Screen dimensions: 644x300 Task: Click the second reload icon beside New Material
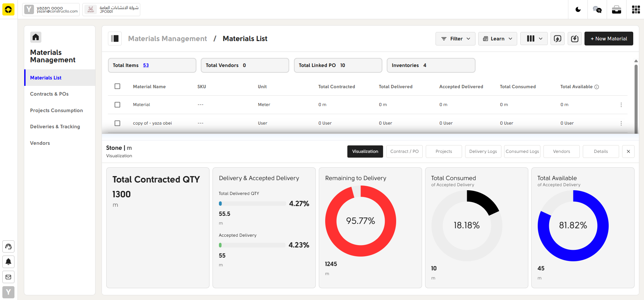(x=575, y=39)
